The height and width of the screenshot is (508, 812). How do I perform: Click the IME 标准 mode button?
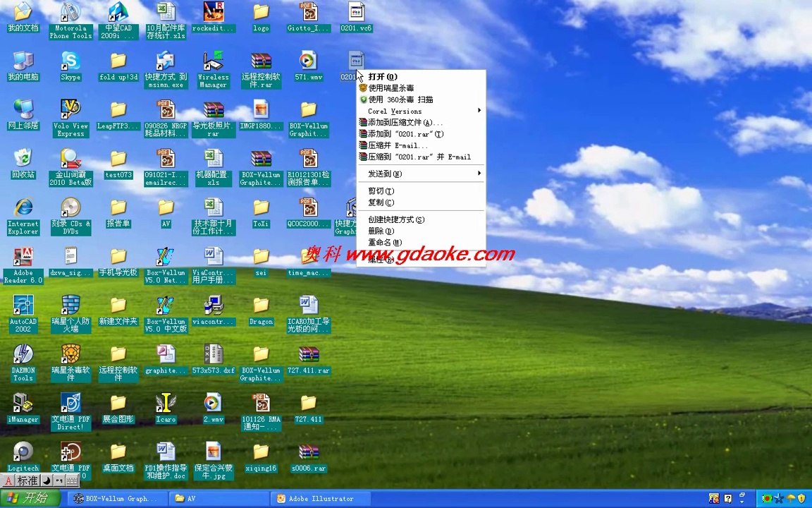tap(27, 480)
